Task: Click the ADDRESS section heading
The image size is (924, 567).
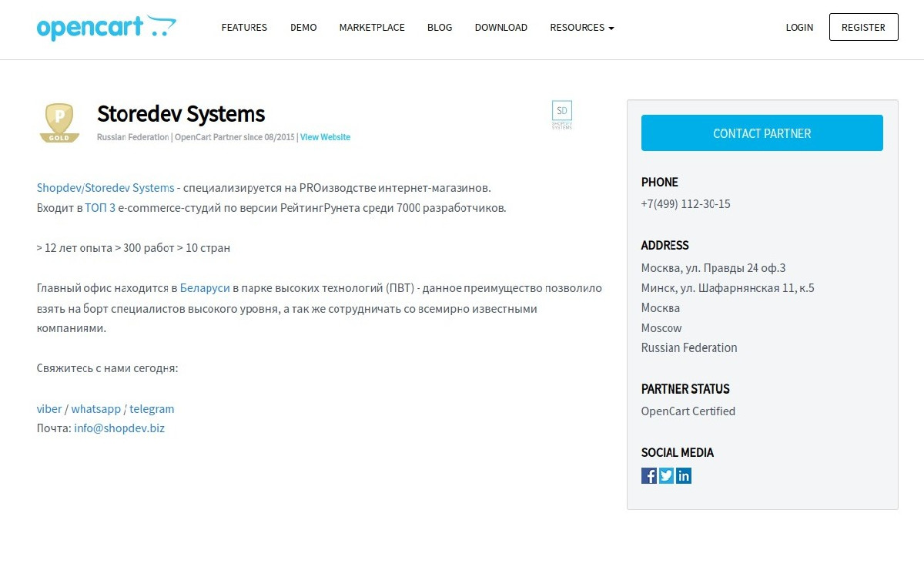Action: click(x=665, y=246)
